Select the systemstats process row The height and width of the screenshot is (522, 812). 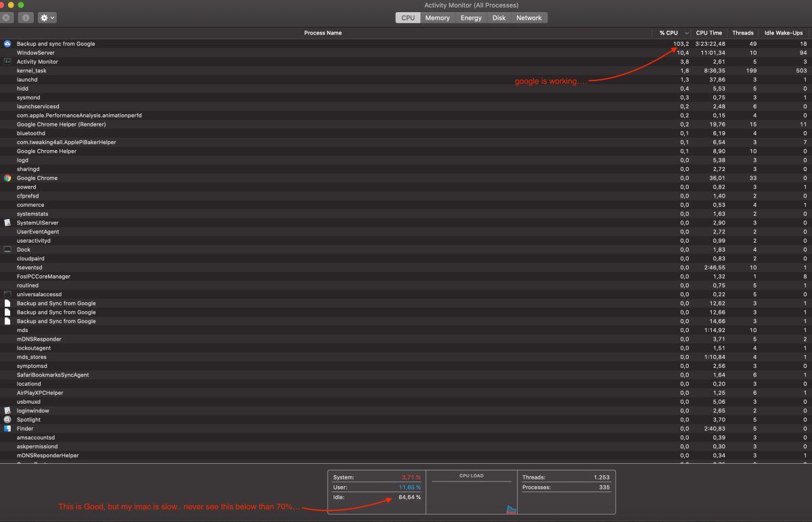406,214
